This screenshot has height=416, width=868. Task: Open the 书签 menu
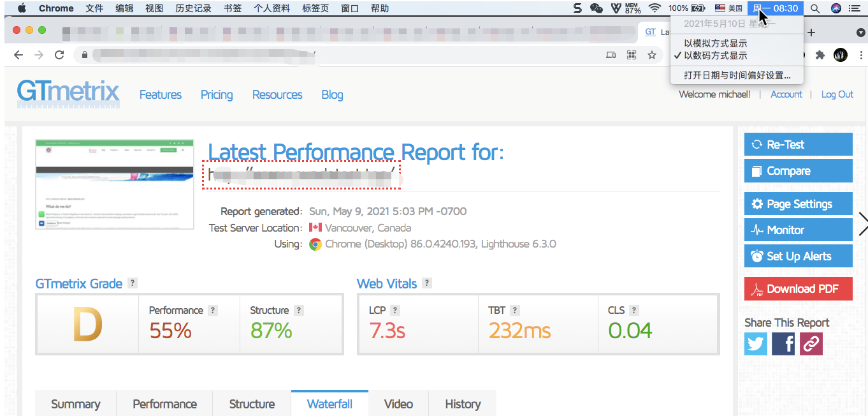[x=233, y=8]
